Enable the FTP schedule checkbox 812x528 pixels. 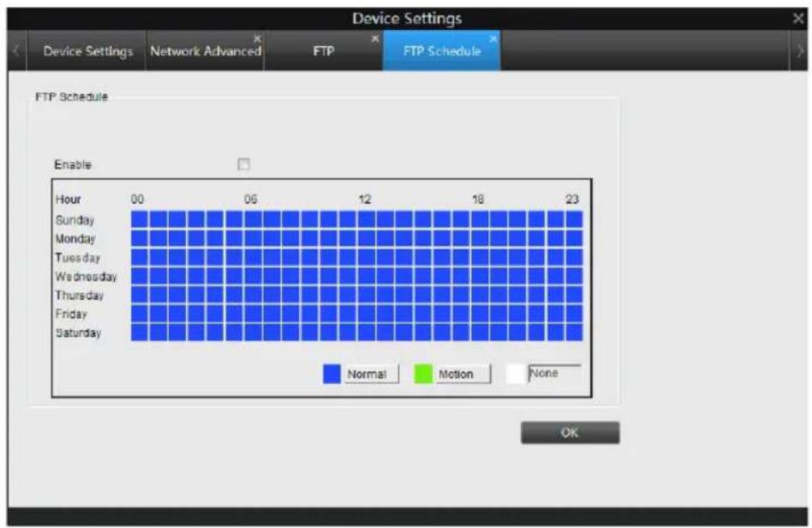[243, 164]
